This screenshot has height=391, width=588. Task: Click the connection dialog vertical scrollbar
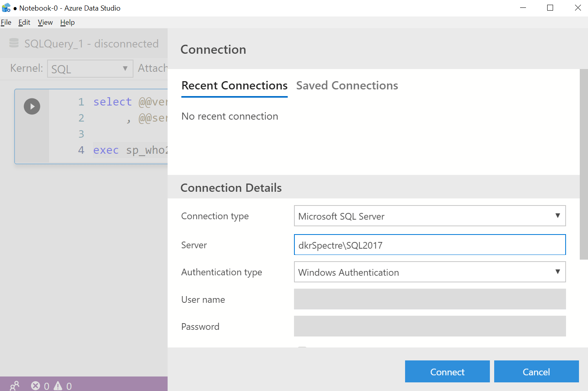point(584,165)
